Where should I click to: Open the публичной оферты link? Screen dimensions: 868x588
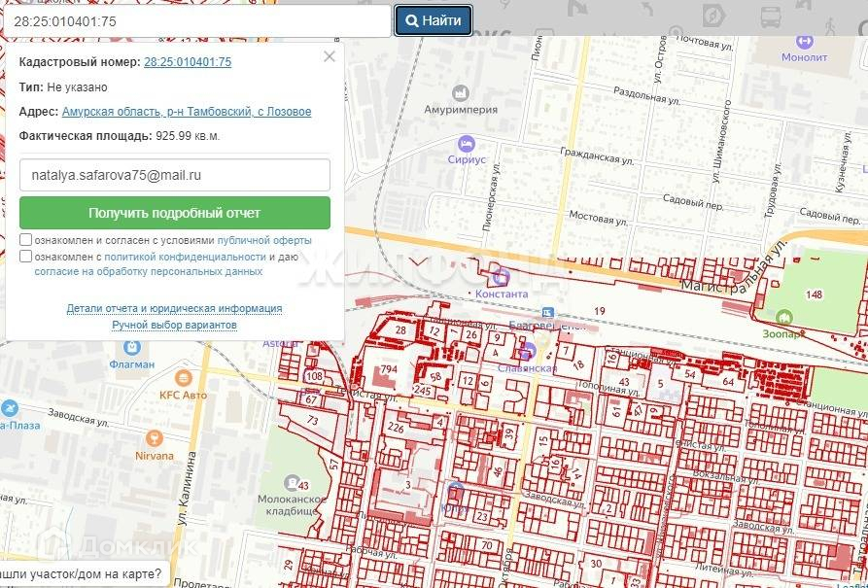click(264, 240)
